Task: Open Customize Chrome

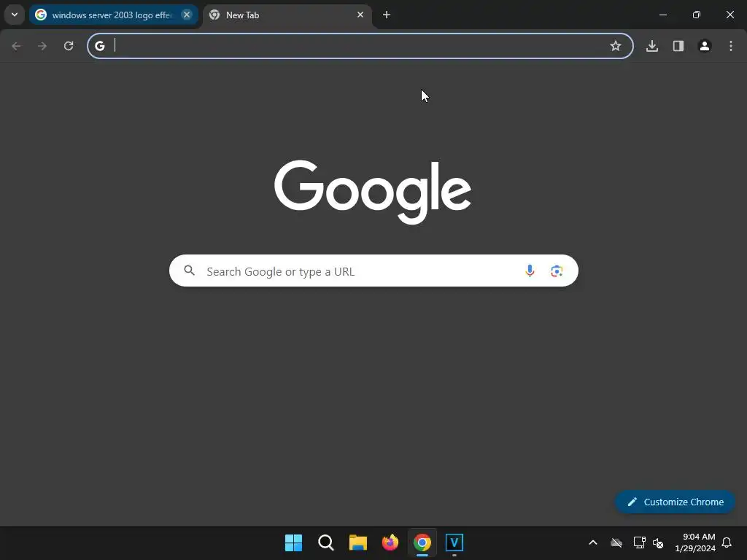Action: click(675, 502)
